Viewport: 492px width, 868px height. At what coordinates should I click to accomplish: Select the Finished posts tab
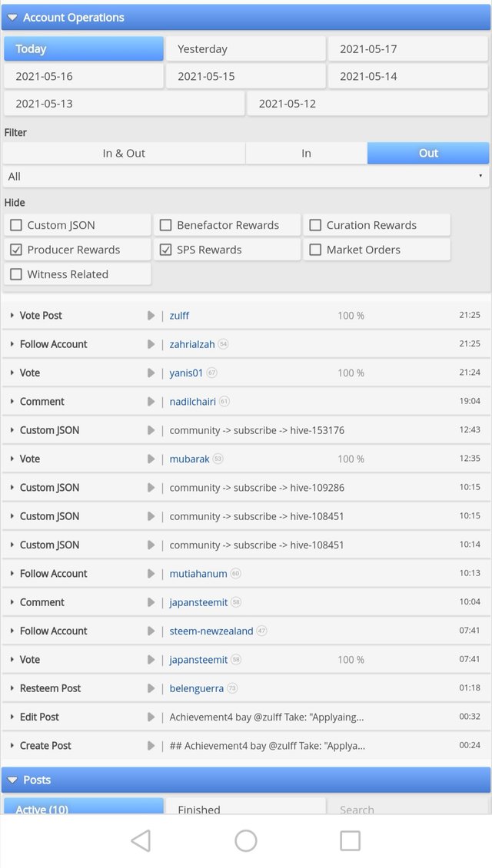click(246, 806)
